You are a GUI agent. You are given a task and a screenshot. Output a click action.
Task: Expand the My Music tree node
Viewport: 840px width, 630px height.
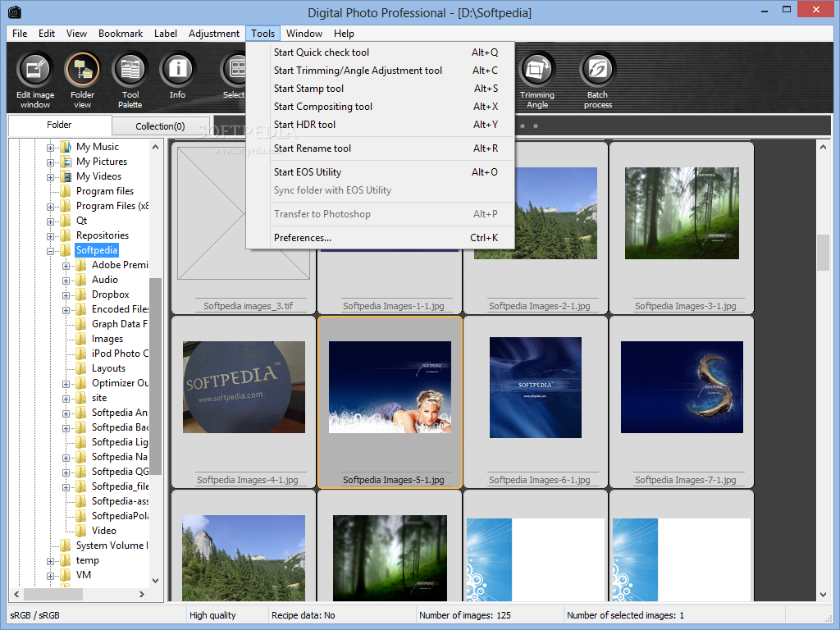tap(50, 148)
